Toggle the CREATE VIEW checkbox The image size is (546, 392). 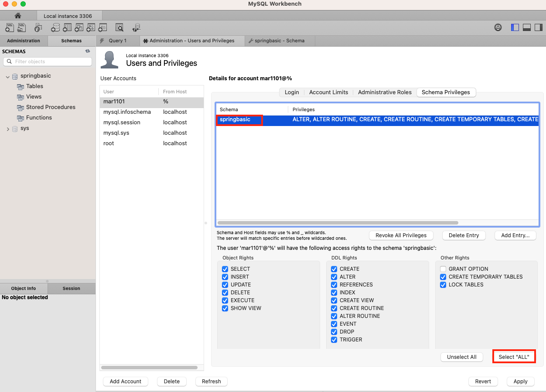[x=334, y=300]
